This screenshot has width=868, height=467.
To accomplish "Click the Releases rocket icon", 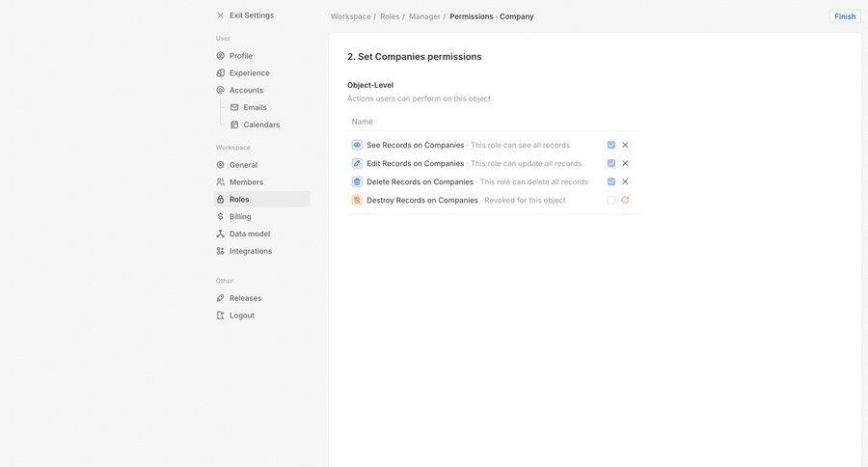I will [x=220, y=298].
